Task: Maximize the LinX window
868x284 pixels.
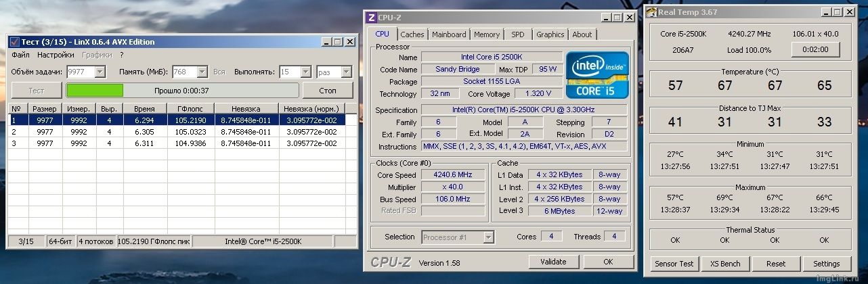Action: (337, 42)
